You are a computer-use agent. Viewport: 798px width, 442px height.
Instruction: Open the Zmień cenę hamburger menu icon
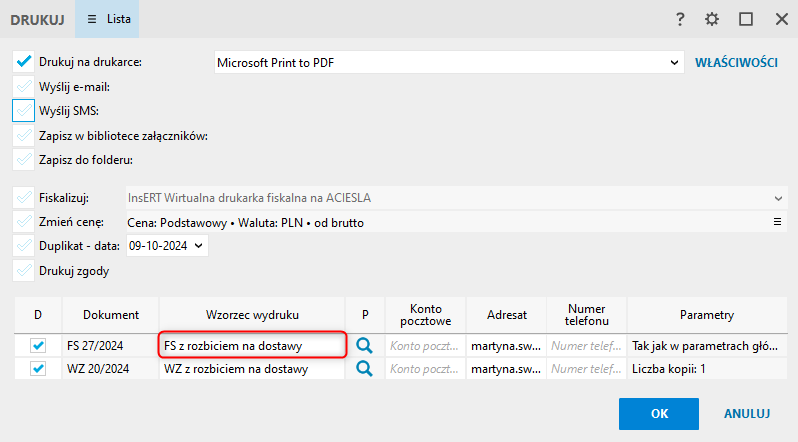[778, 222]
